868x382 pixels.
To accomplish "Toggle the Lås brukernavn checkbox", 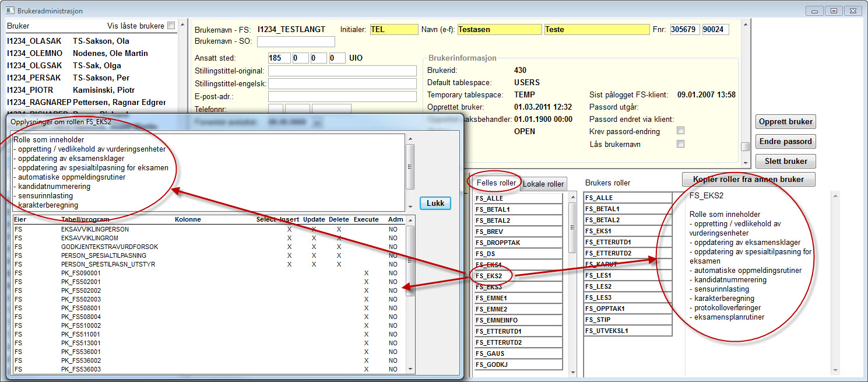I will click(680, 144).
